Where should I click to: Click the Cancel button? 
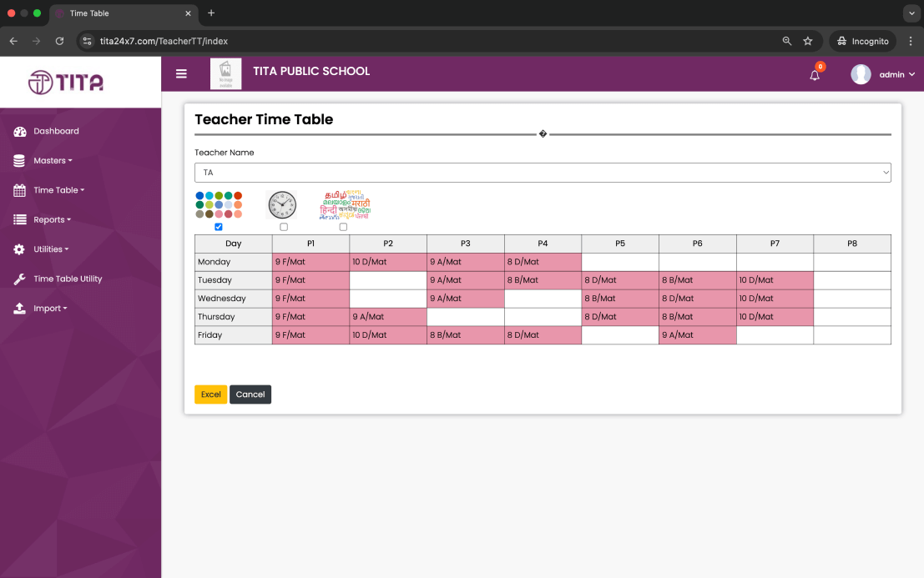(x=250, y=395)
